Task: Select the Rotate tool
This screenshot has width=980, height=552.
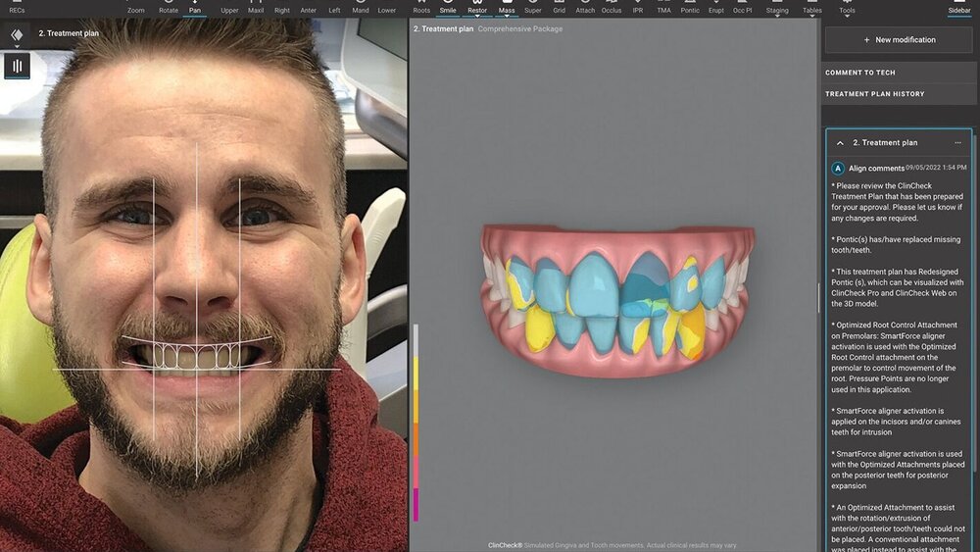Action: click(x=168, y=8)
